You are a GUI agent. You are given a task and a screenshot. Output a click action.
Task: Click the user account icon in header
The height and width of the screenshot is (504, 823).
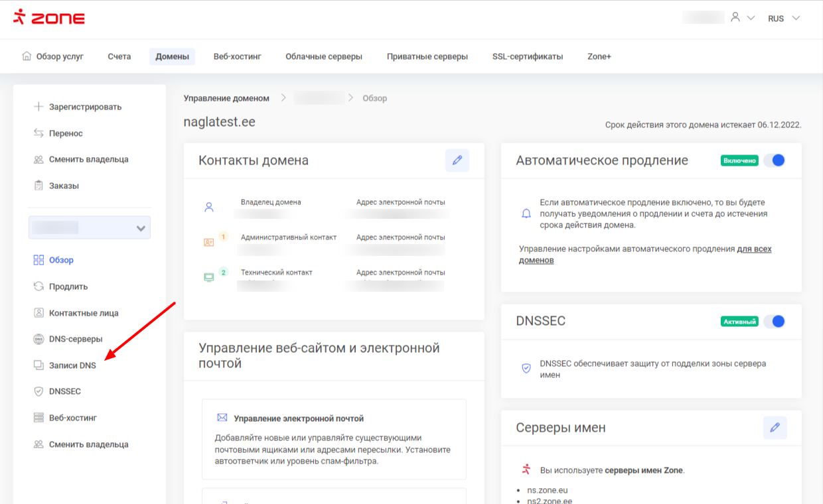tap(735, 18)
